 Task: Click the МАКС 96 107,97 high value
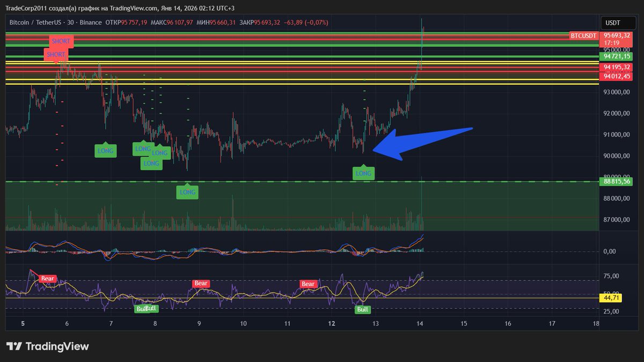pyautogui.click(x=172, y=23)
